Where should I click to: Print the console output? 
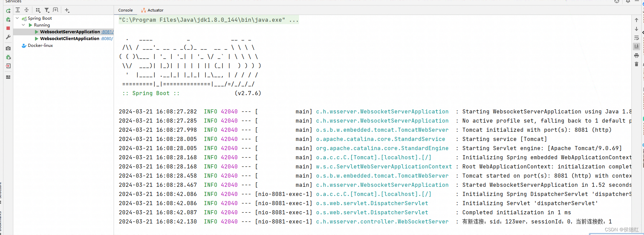point(637,55)
